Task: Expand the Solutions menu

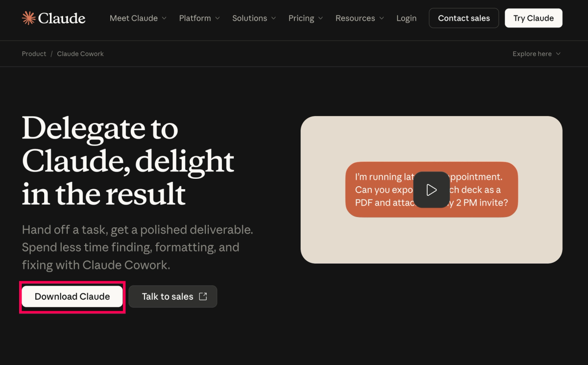Action: tap(254, 18)
